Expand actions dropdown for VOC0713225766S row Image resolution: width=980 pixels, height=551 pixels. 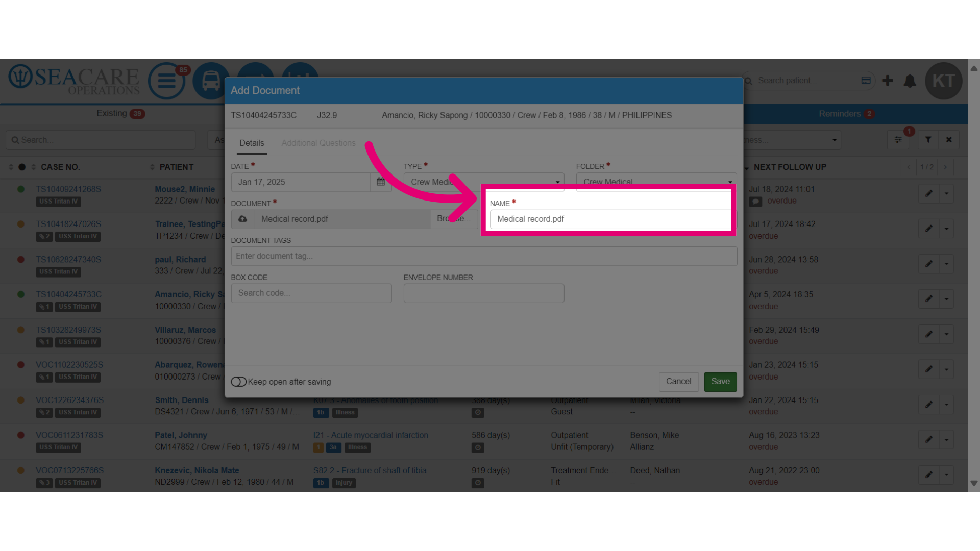(x=947, y=475)
